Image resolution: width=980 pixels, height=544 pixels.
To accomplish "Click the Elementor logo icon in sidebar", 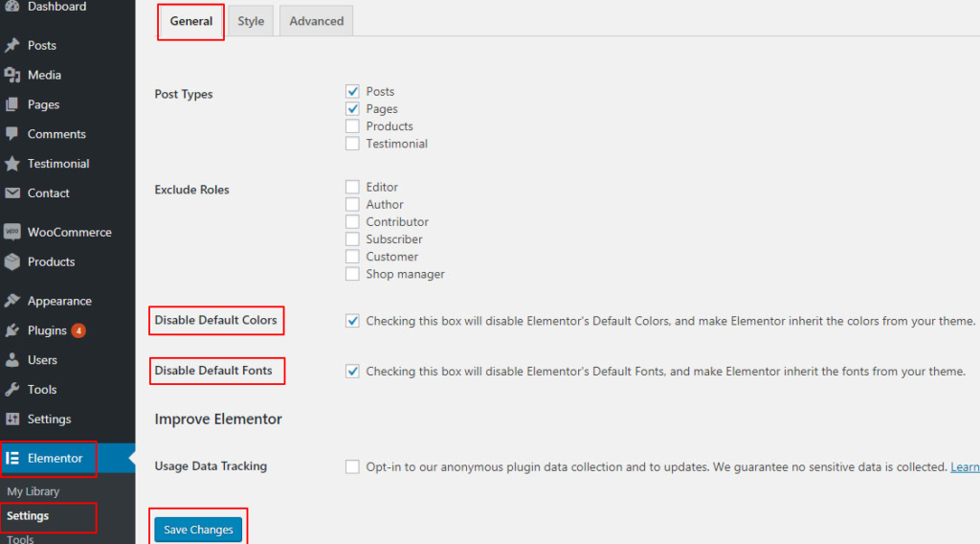I will pos(13,458).
